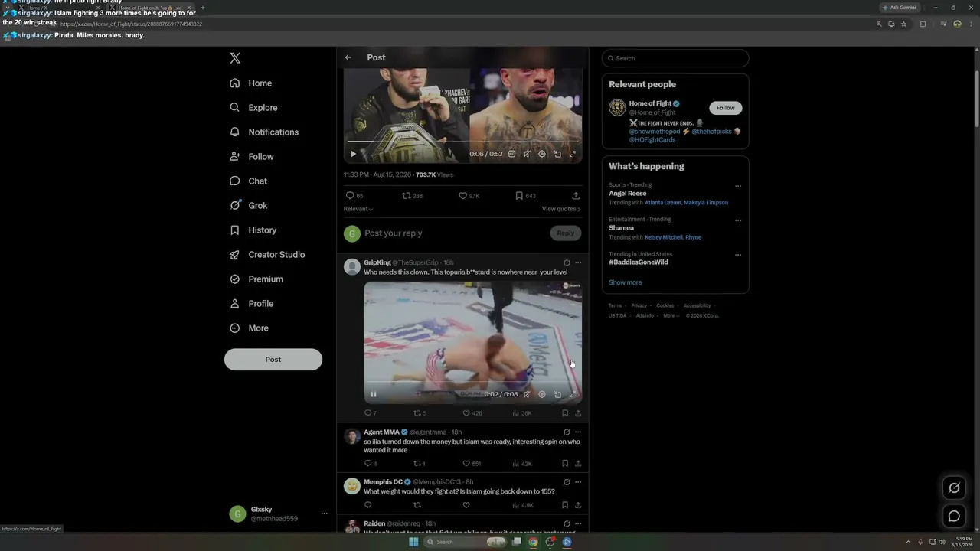This screenshot has height=551, width=980.
Task: Seek in GripKing's video progress bar
Action: point(473,382)
